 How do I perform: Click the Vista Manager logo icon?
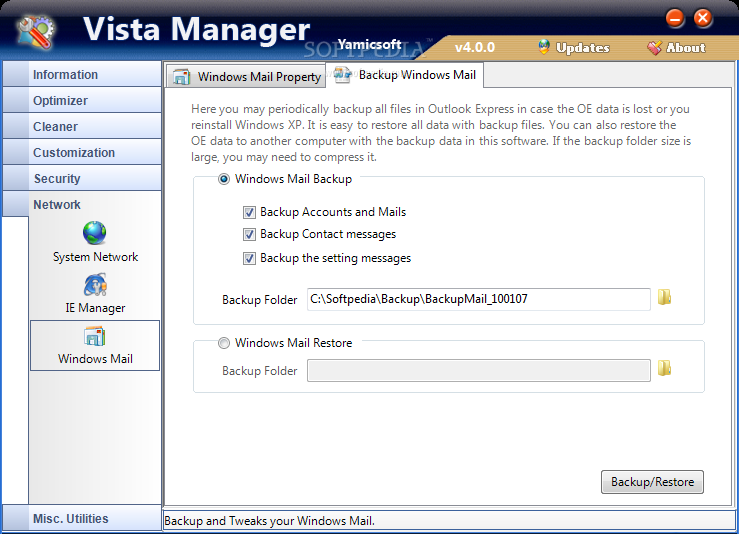point(36,33)
